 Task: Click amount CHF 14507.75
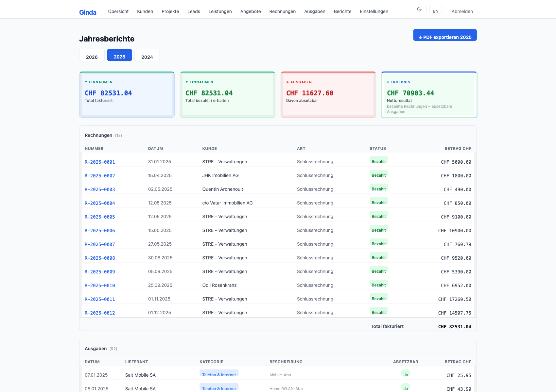tap(455, 313)
